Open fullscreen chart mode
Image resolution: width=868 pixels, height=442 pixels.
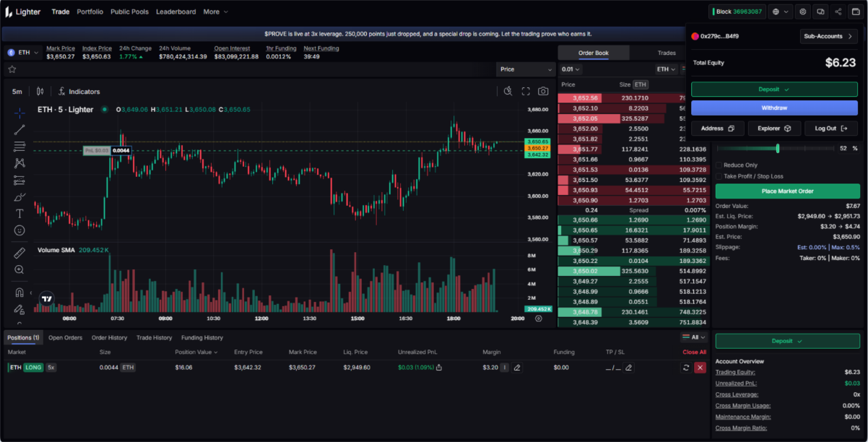(x=526, y=91)
